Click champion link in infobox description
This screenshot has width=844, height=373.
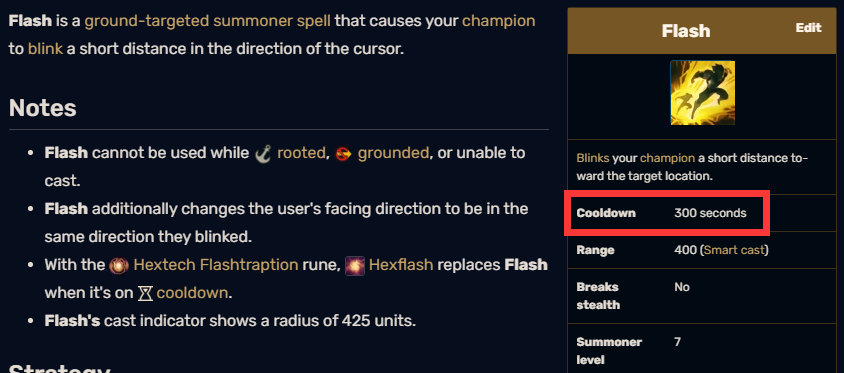pyautogui.click(x=667, y=158)
